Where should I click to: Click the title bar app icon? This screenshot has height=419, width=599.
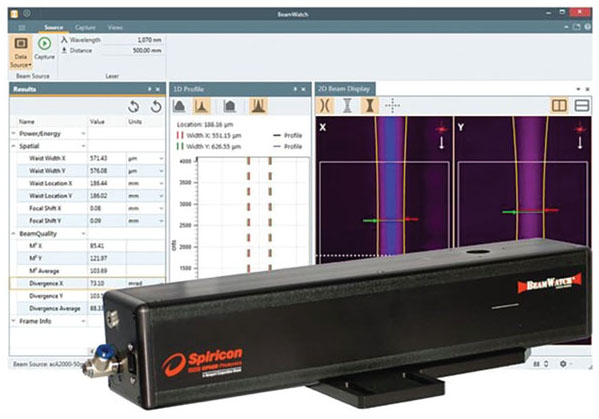[x=14, y=14]
